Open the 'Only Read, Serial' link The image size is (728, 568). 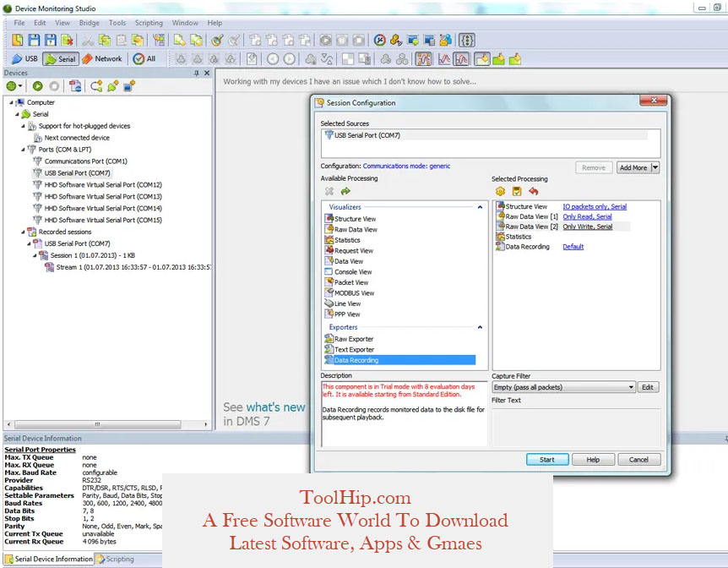587,216
